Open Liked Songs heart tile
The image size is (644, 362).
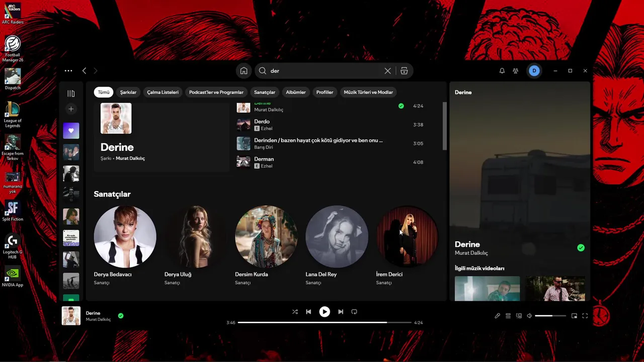(x=71, y=131)
